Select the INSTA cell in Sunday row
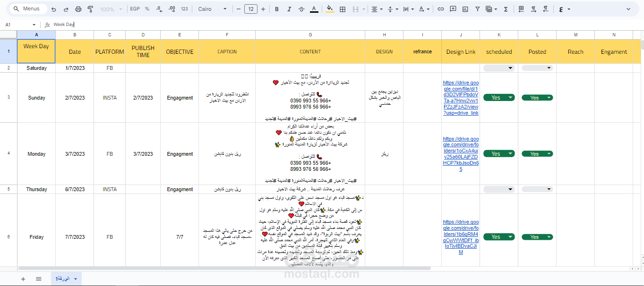644x286 pixels. pyautogui.click(x=110, y=98)
